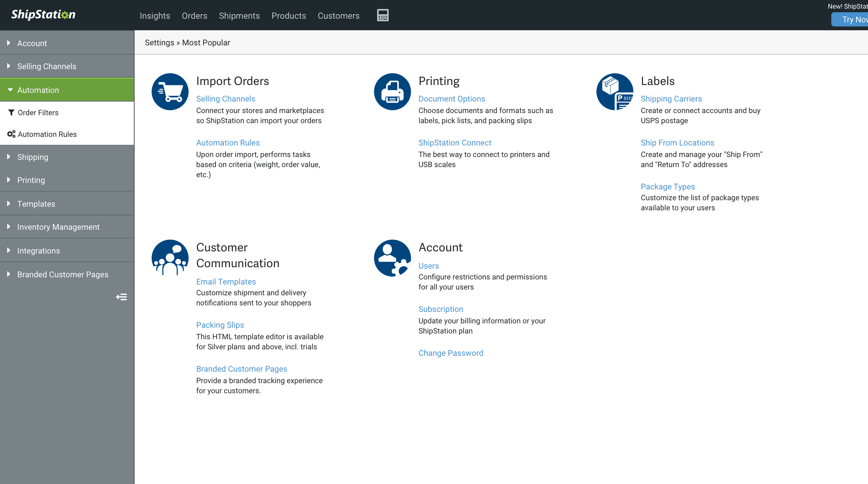Expand the Branded Customer Pages sidebar section

(67, 274)
